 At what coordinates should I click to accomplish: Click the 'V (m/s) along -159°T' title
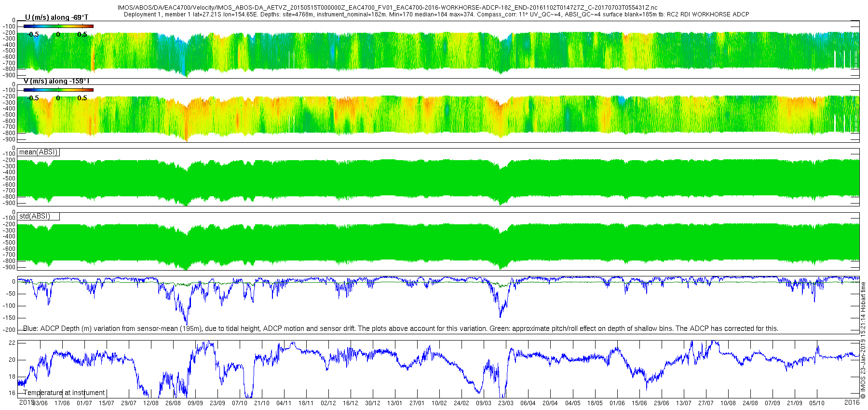(56, 81)
